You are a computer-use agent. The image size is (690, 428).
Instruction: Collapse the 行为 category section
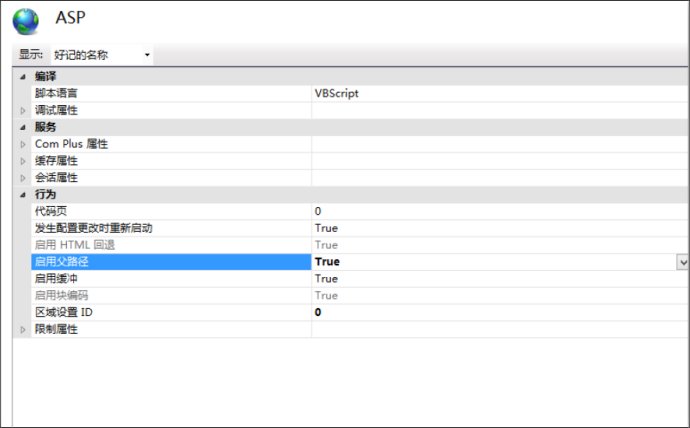[22, 194]
